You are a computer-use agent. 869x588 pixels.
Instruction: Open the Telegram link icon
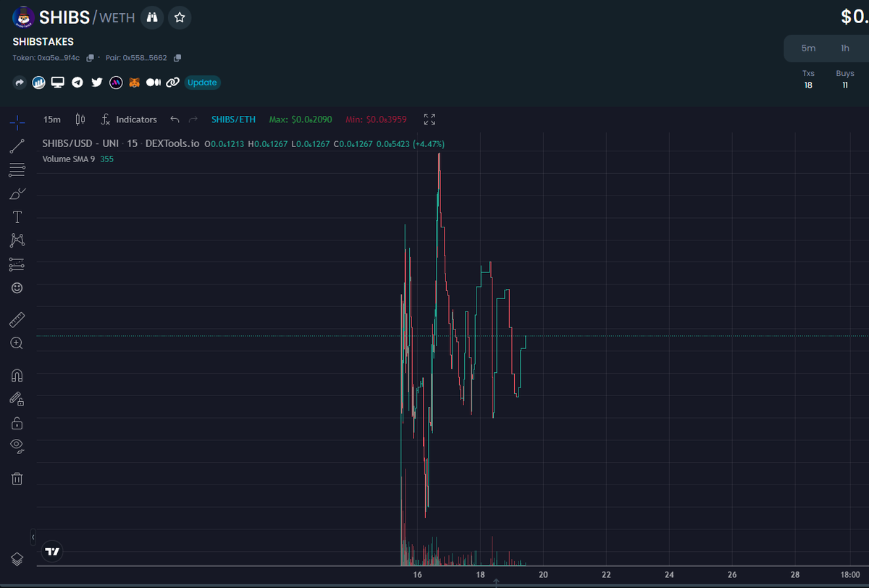click(77, 83)
